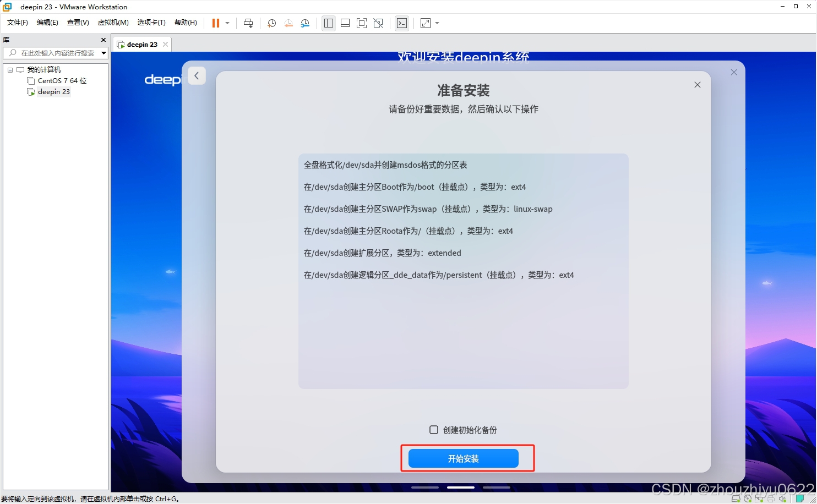This screenshot has width=817, height=504.
Task: Toggle the thumbnail bar view icon
Action: [x=345, y=23]
